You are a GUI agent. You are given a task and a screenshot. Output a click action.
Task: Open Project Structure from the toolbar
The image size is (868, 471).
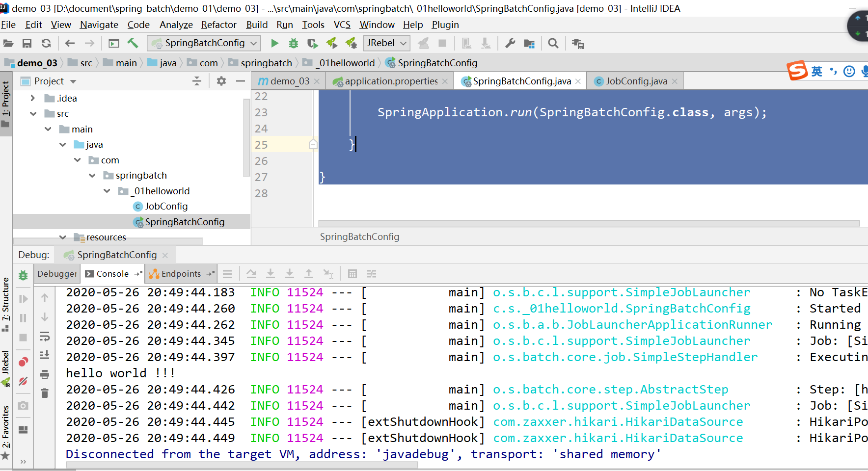pyautogui.click(x=529, y=43)
